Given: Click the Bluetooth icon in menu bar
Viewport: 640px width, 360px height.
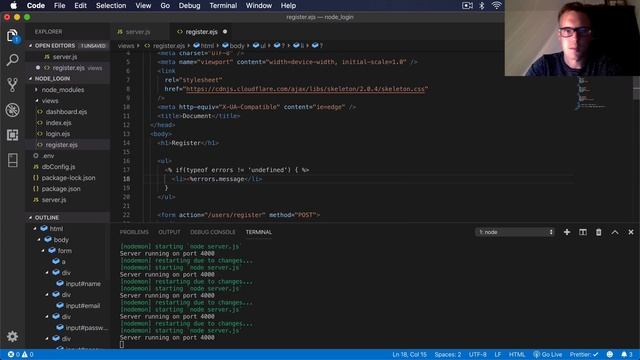Looking at the screenshot, I should [x=482, y=5].
